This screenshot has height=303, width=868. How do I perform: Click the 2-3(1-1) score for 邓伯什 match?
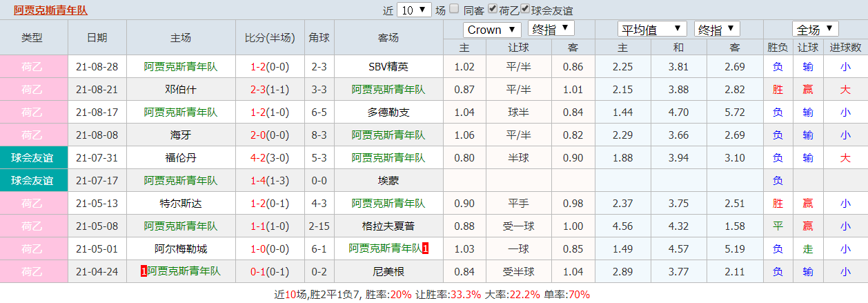270,90
